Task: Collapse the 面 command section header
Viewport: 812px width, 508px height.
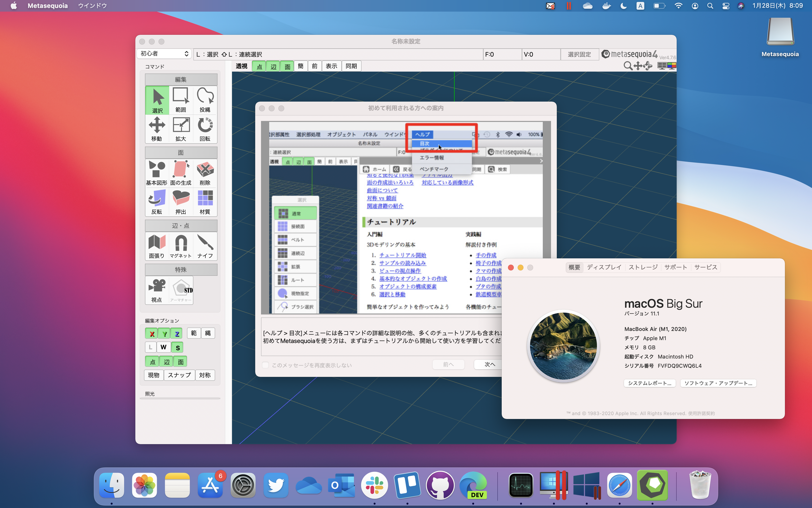Action: tap(181, 153)
